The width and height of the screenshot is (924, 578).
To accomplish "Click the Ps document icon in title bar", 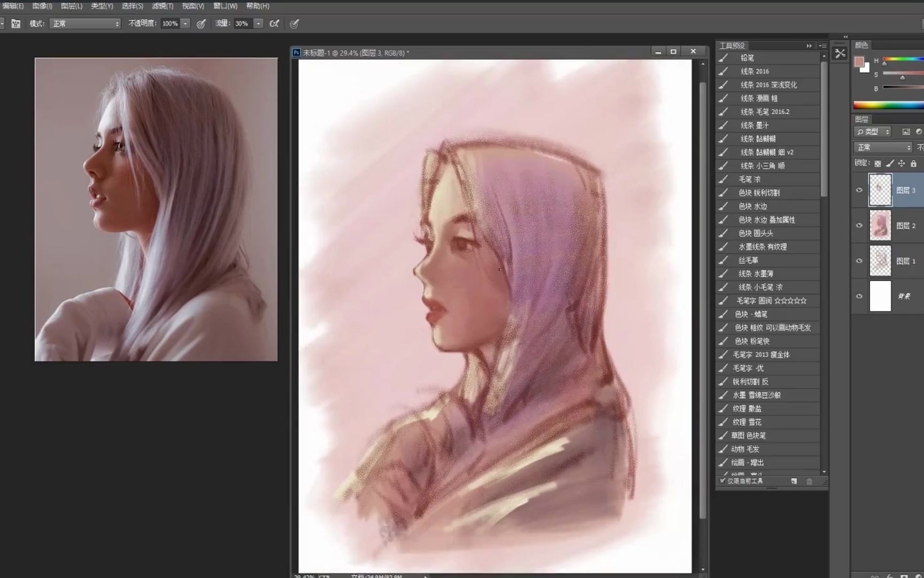I will [x=296, y=52].
